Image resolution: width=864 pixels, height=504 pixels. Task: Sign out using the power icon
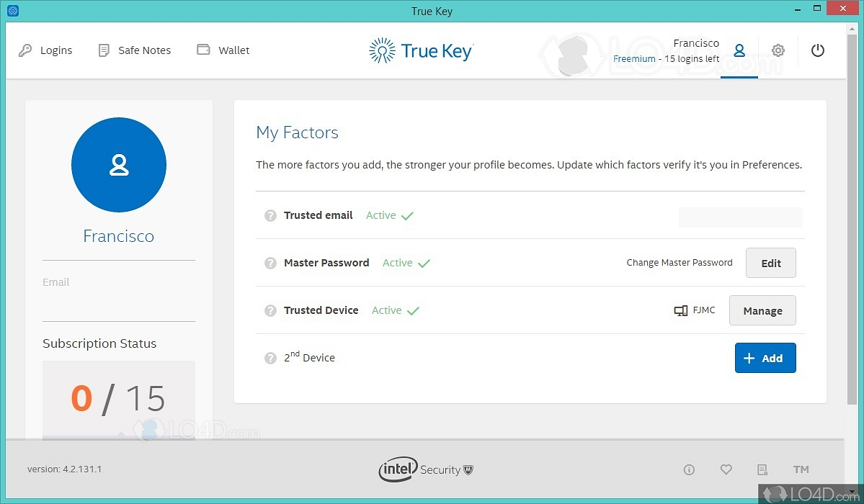point(818,50)
